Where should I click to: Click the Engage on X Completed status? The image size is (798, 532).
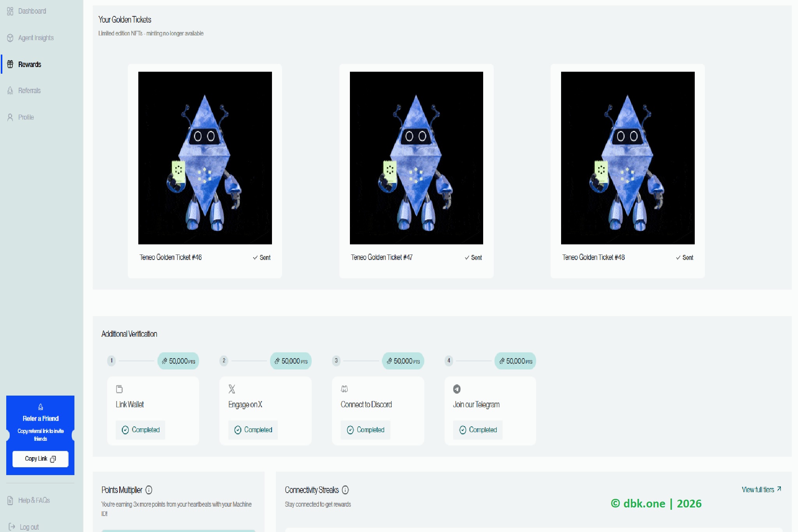(253, 430)
